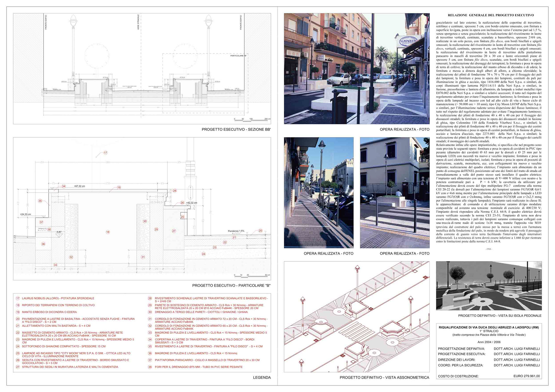Select legend entry 'LAMPADE AD INCASSO TIPO "CITY MOON"'
Screen dimensions: 555x392
click(x=76, y=355)
